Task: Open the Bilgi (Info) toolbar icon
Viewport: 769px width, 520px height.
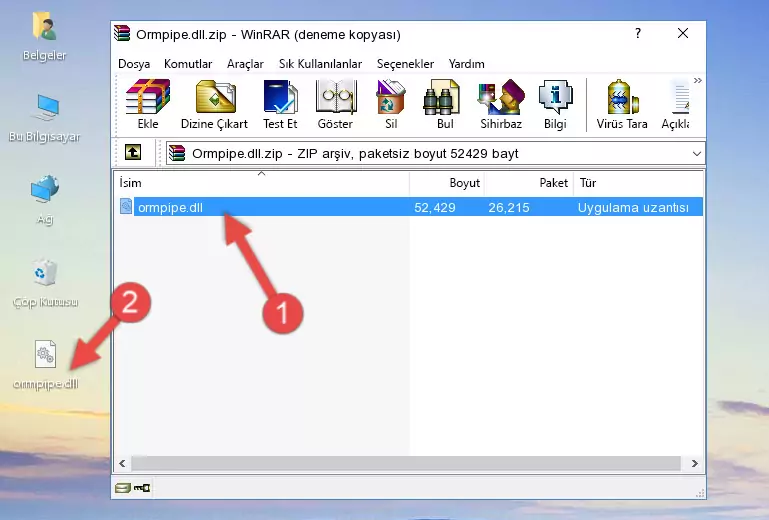Action: pos(555,104)
